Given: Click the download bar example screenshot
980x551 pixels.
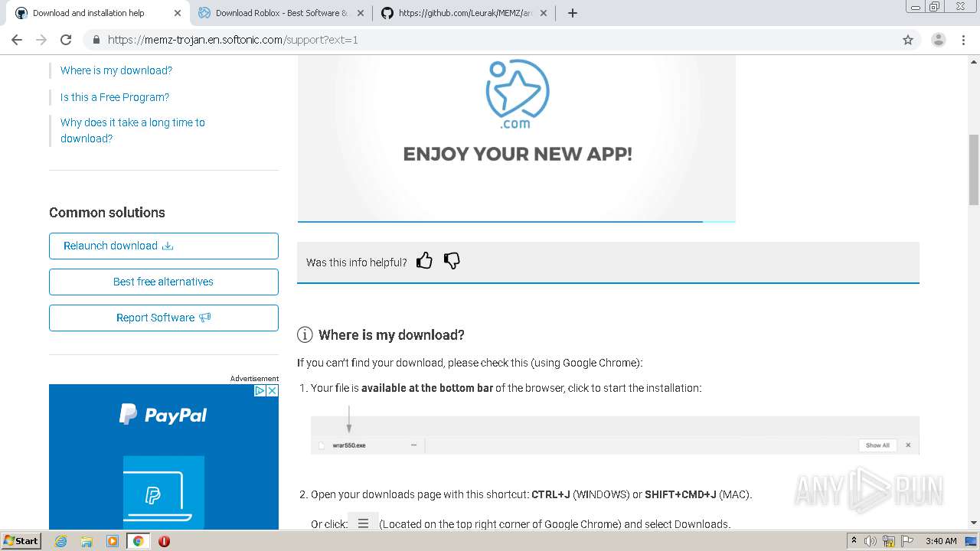Looking at the screenshot, I should 615,435.
